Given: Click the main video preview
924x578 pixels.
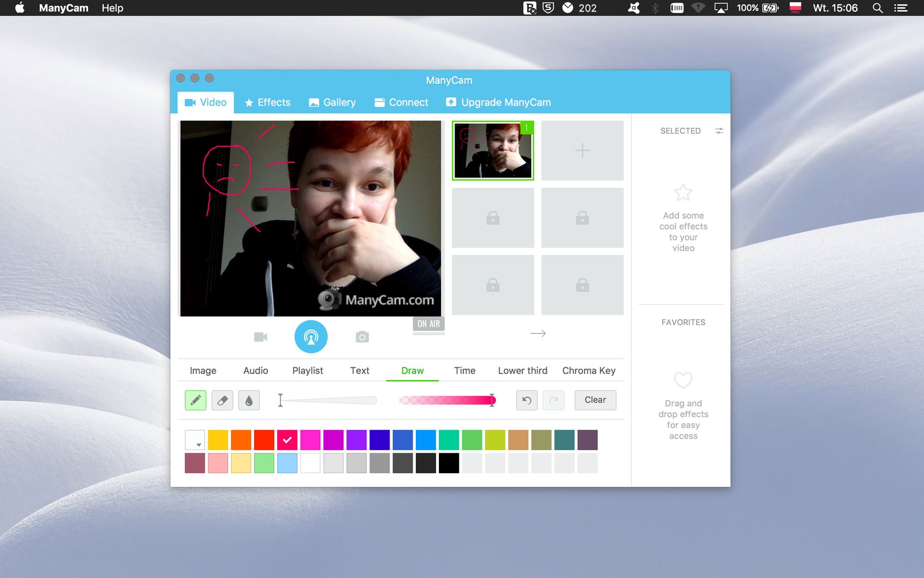Looking at the screenshot, I should pyautogui.click(x=311, y=218).
